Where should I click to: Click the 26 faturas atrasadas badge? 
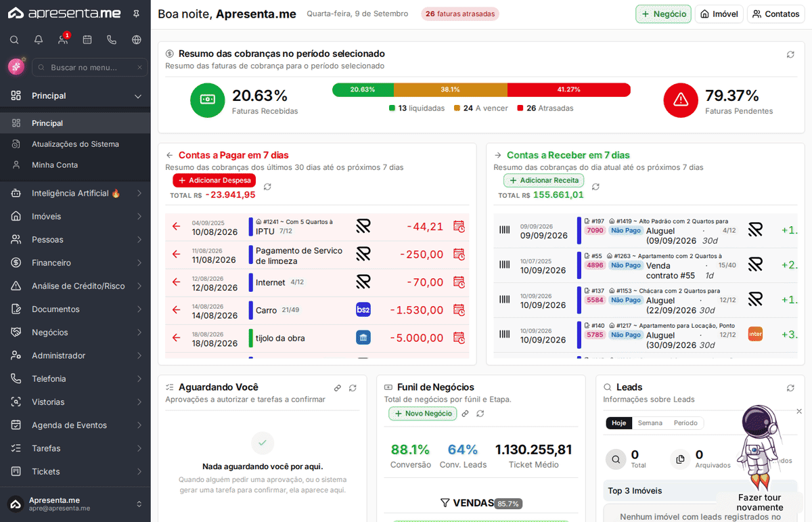pyautogui.click(x=460, y=14)
